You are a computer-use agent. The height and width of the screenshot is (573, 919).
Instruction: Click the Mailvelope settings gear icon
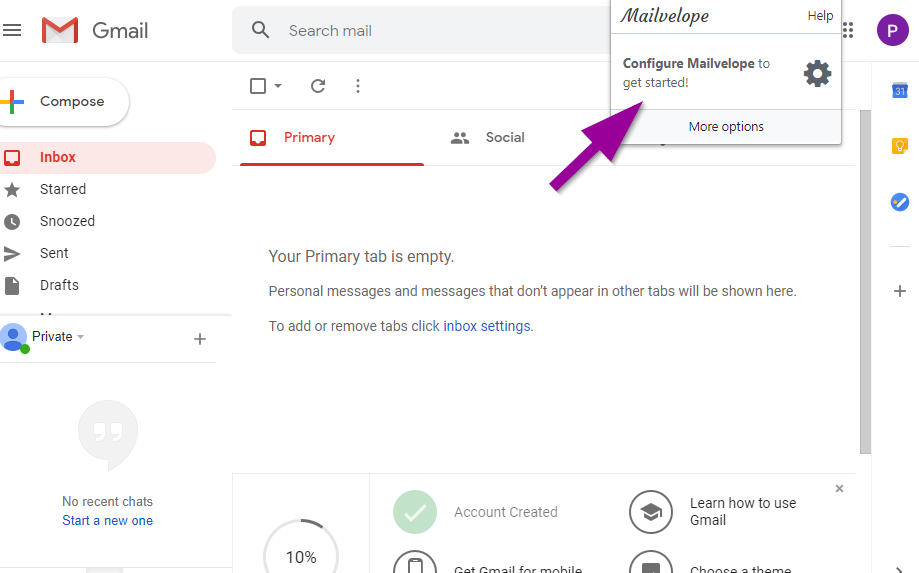coord(817,73)
